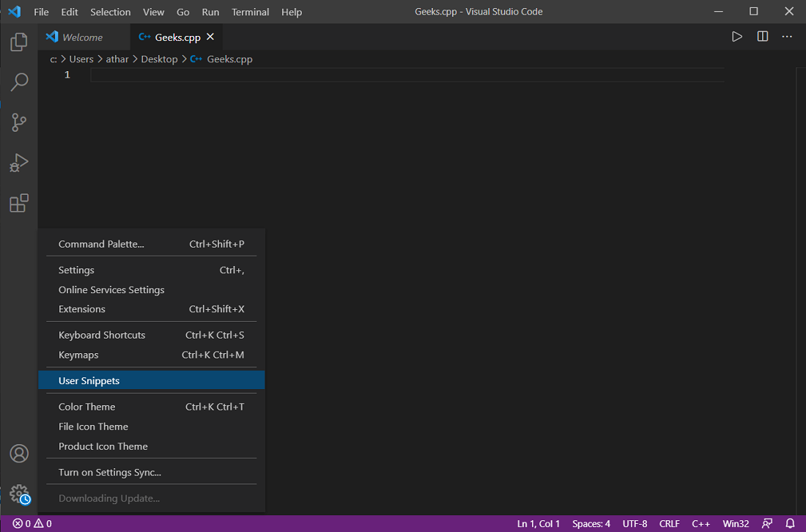
Task: Close the Geeks.cpp tab
Action: [210, 37]
